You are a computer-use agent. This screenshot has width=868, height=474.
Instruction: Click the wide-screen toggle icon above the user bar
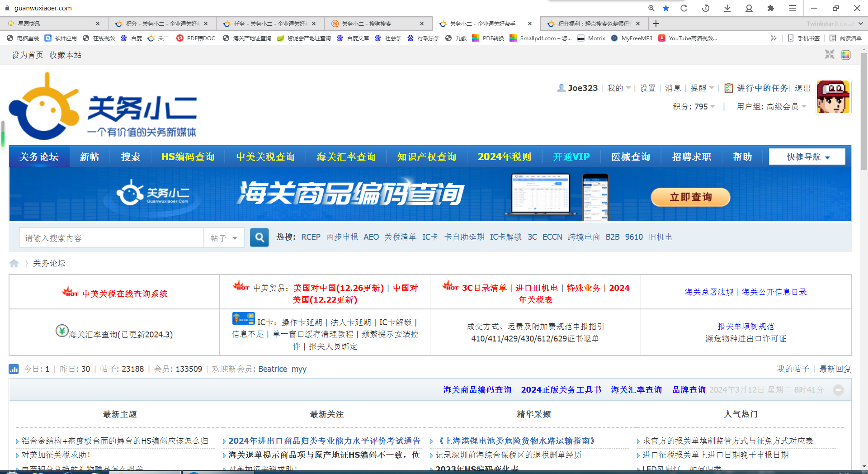tap(830, 55)
